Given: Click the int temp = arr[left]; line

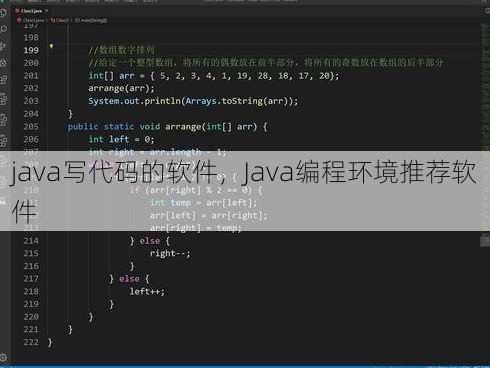Looking at the screenshot, I should [x=203, y=203].
